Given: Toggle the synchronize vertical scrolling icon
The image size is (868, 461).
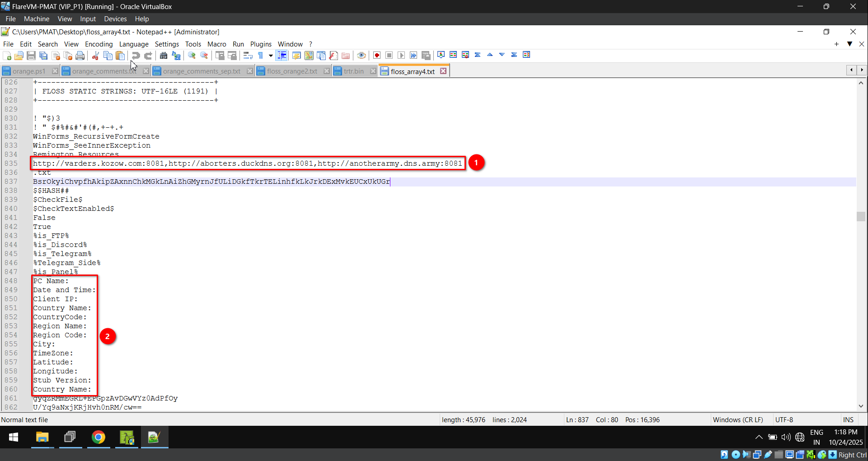Looking at the screenshot, I should pos(220,55).
